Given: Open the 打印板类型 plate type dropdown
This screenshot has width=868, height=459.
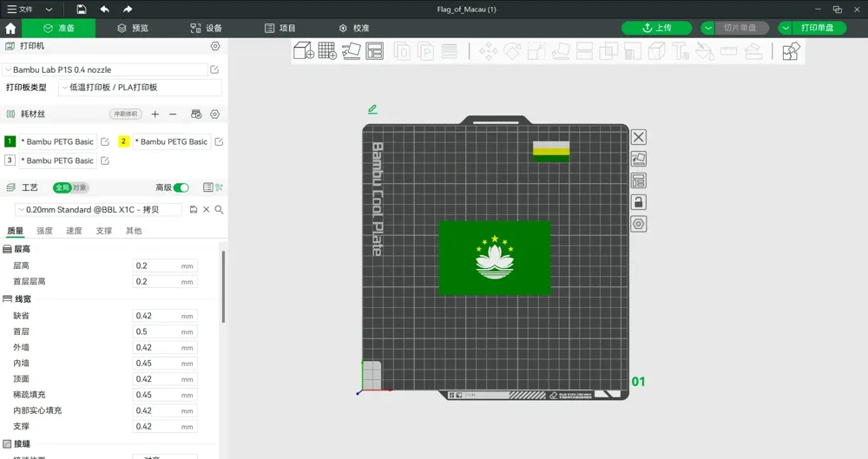Looking at the screenshot, I should 140,88.
